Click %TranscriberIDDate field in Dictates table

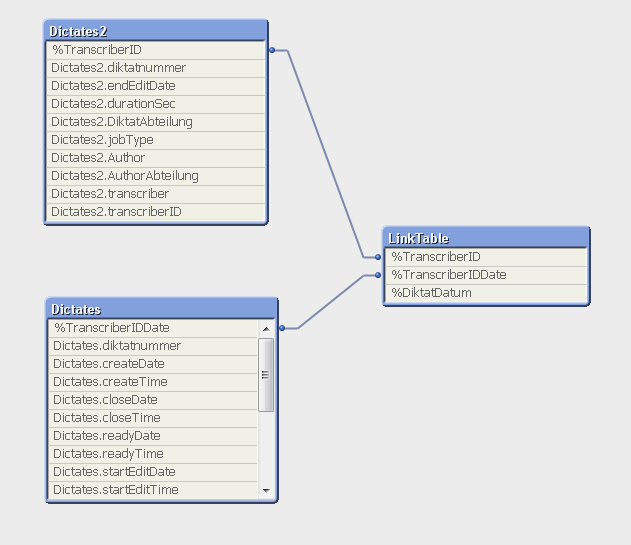coord(153,328)
